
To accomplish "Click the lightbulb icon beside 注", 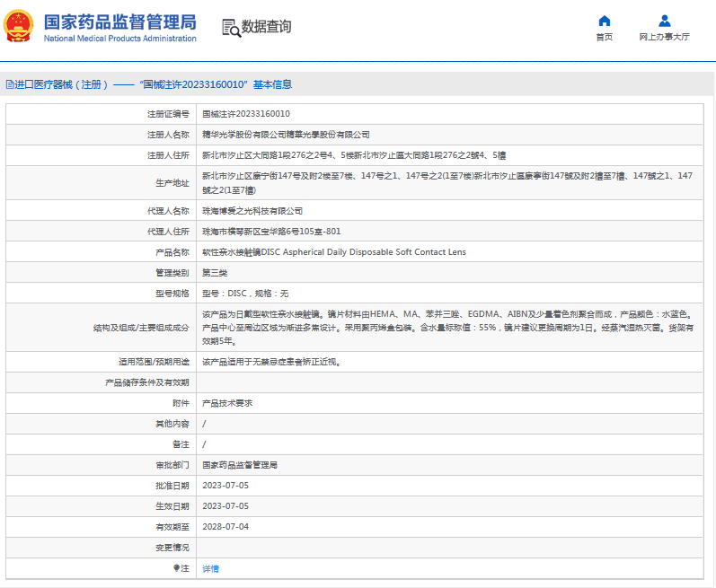I will click(x=176, y=568).
